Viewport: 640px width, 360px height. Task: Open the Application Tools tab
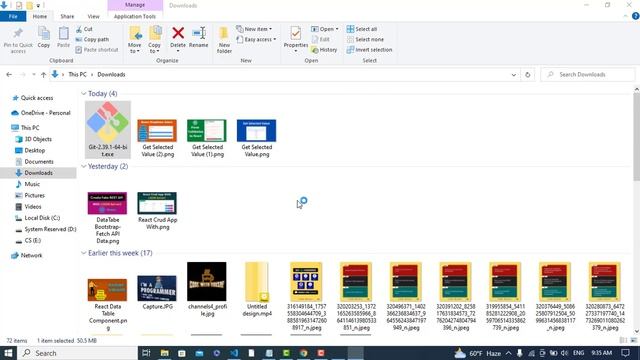135,16
